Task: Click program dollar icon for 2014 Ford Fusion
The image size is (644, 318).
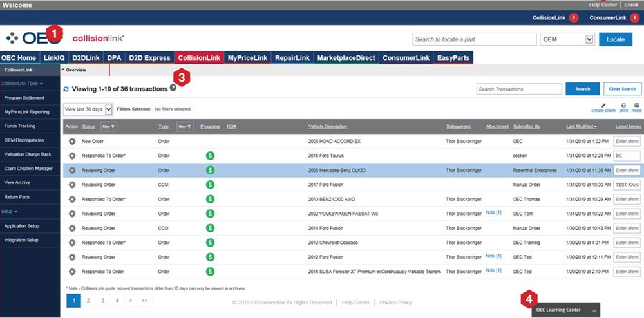Action: (211, 228)
